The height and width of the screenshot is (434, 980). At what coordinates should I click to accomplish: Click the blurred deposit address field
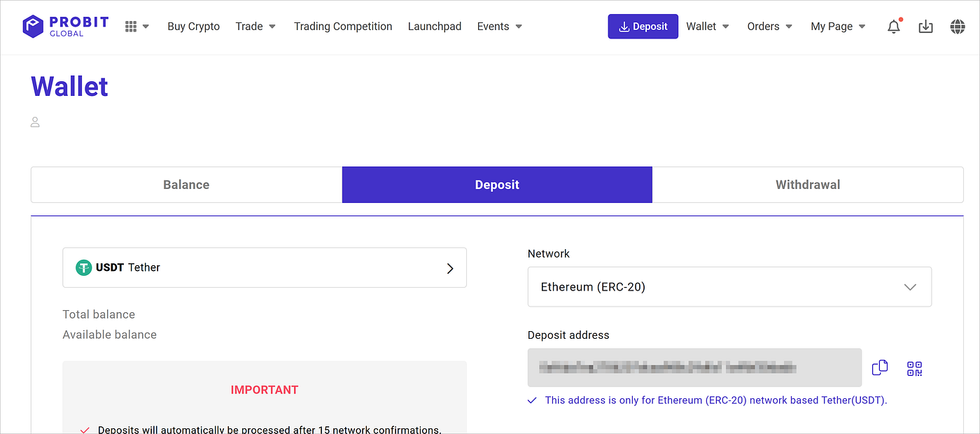click(694, 367)
